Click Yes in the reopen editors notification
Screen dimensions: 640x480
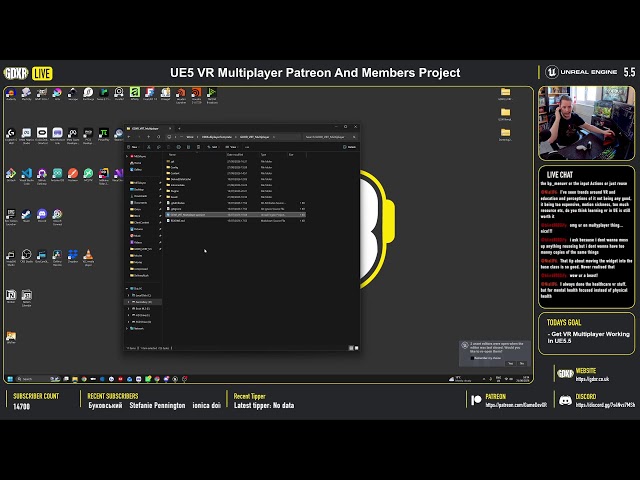(511, 363)
